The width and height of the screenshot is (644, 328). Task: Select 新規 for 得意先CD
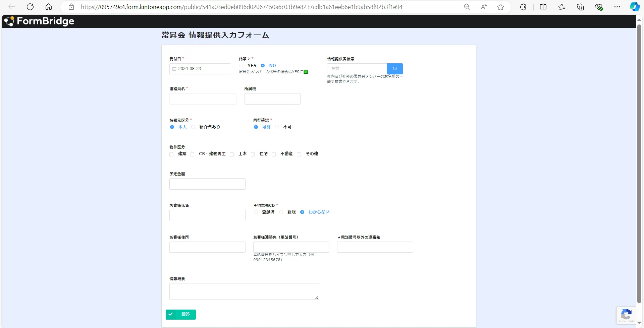pos(281,212)
